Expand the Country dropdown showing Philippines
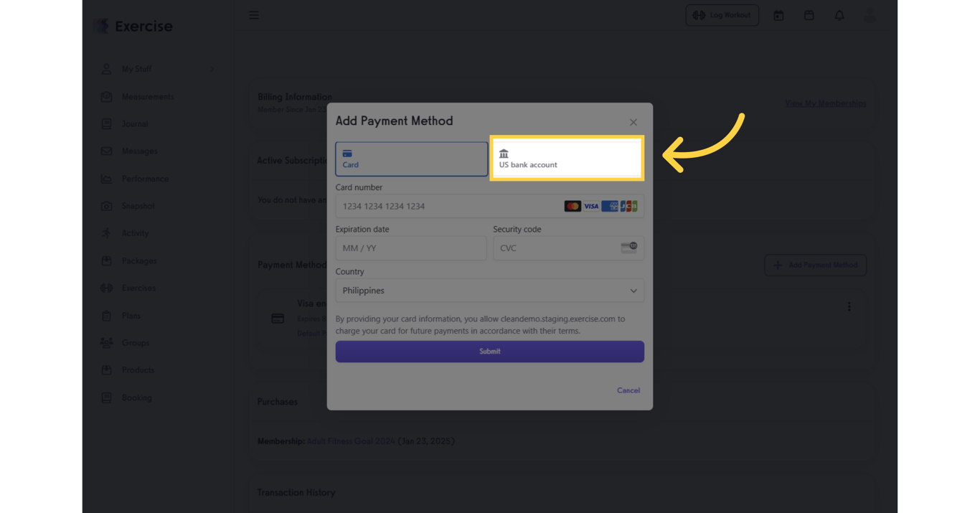Viewport: 980px width, 513px height. tap(489, 291)
